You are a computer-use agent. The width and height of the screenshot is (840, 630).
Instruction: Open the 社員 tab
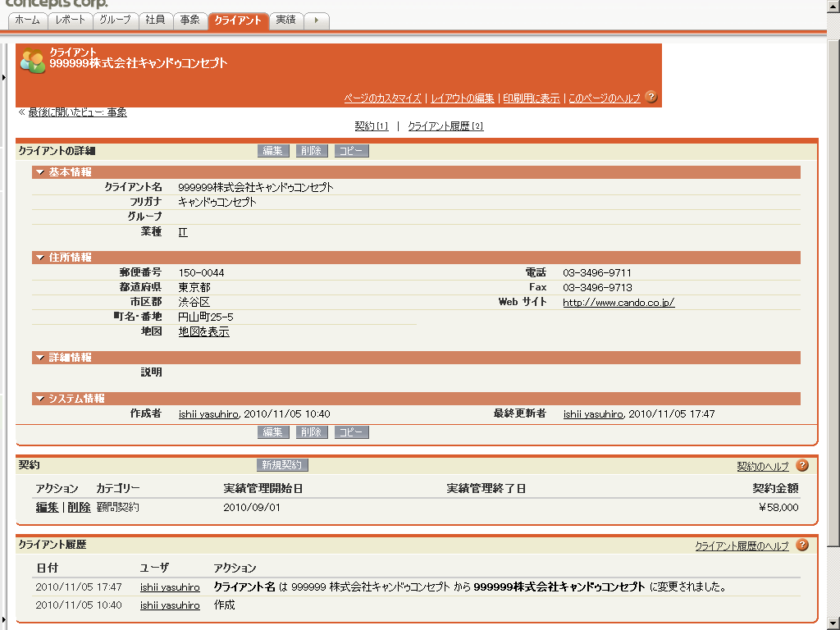pos(155,21)
